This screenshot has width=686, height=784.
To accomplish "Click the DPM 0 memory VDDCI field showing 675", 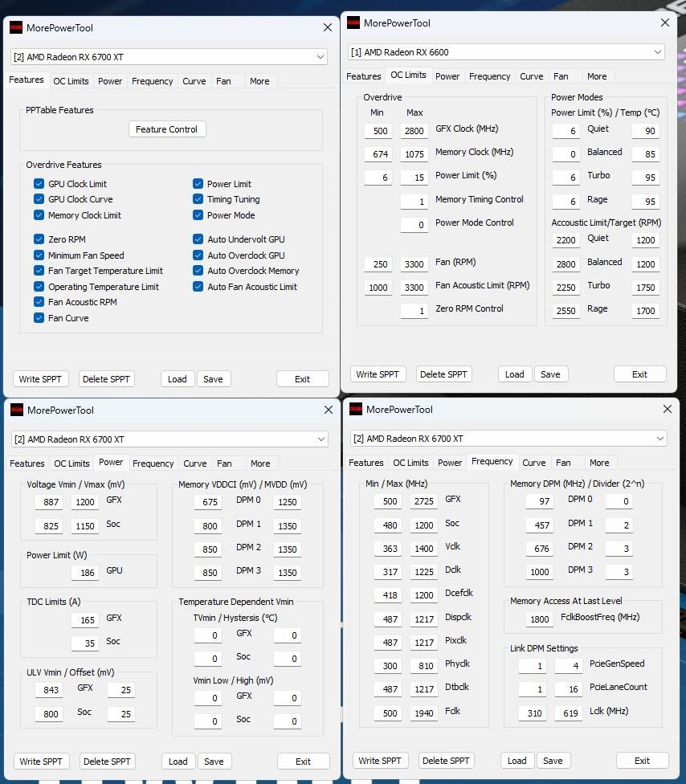I will coord(208,501).
